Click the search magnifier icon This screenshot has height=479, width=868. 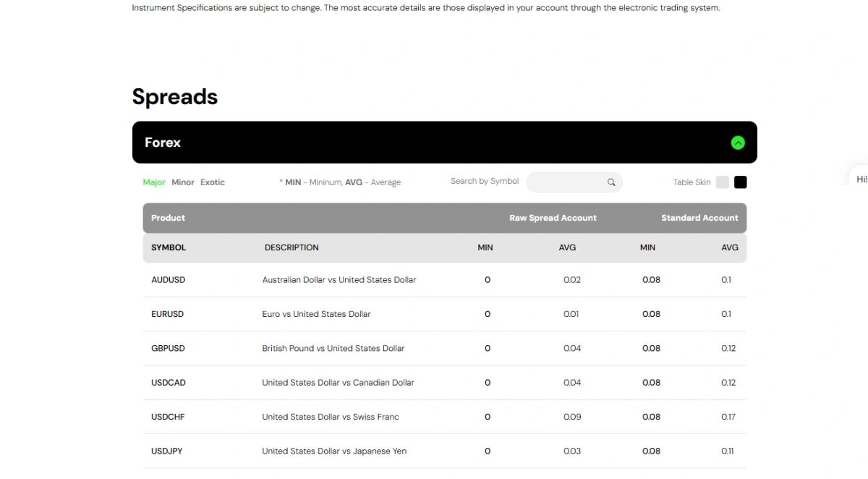(x=611, y=182)
